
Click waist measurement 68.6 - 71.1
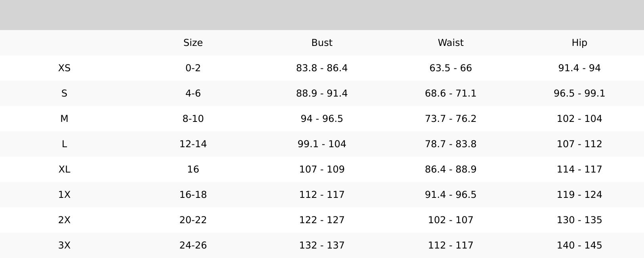point(451,93)
